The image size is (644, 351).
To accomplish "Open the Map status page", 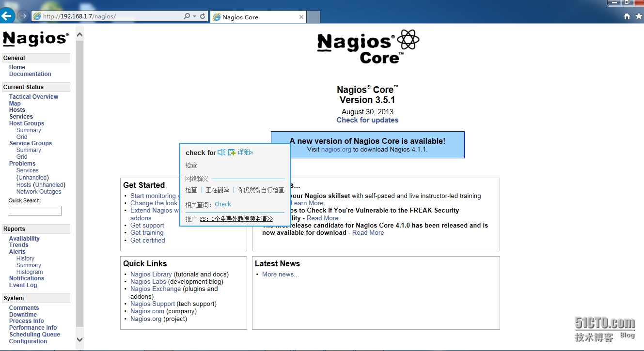I will [15, 104].
